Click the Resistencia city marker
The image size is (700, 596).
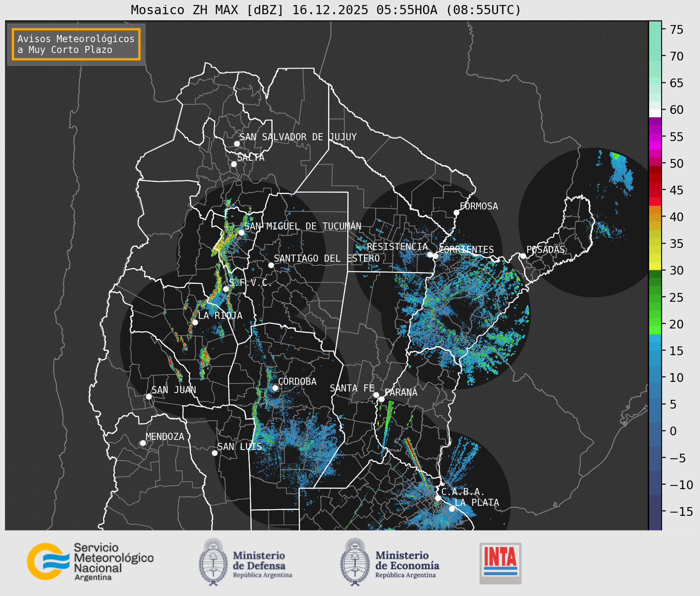[430, 255]
